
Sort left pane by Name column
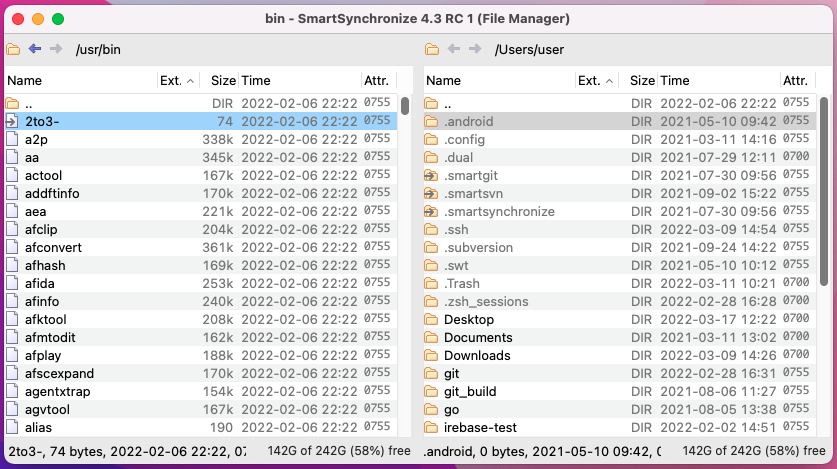coord(81,81)
